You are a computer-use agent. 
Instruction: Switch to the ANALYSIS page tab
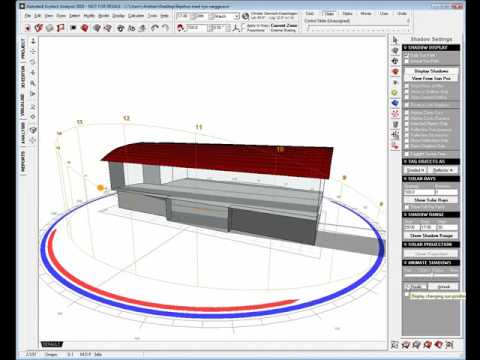tap(23, 133)
